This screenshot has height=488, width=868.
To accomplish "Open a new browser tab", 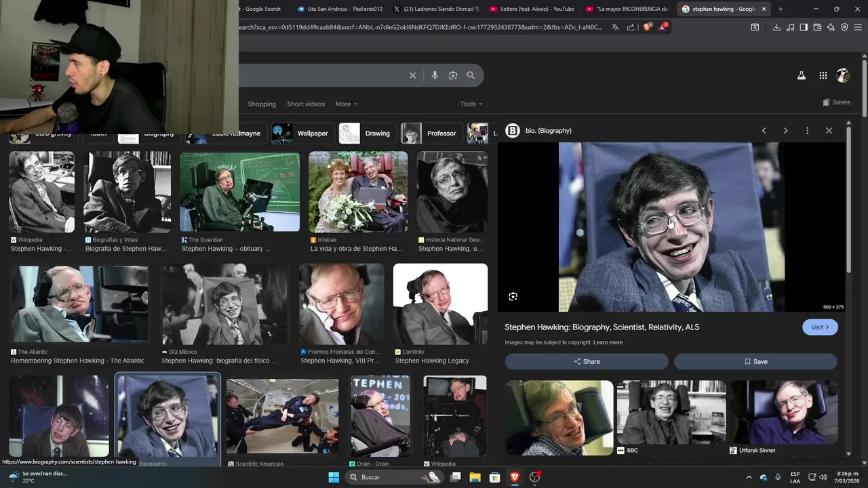I will [781, 9].
